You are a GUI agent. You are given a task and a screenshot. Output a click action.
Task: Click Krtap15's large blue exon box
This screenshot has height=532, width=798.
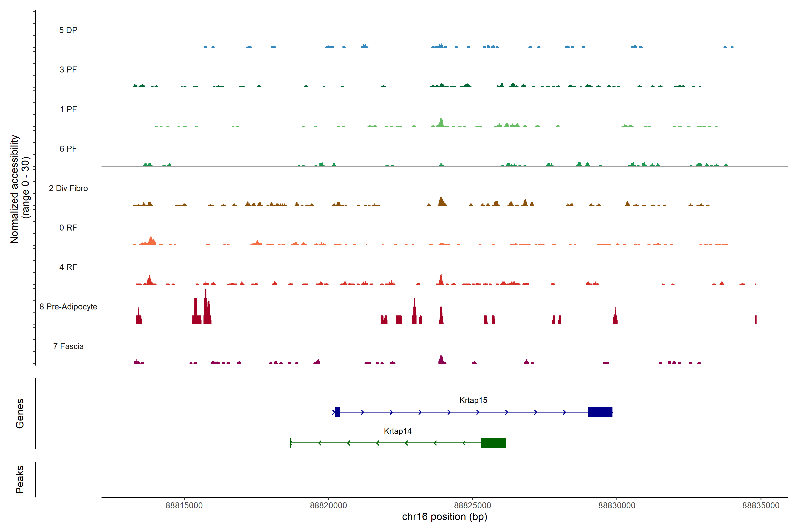click(600, 412)
